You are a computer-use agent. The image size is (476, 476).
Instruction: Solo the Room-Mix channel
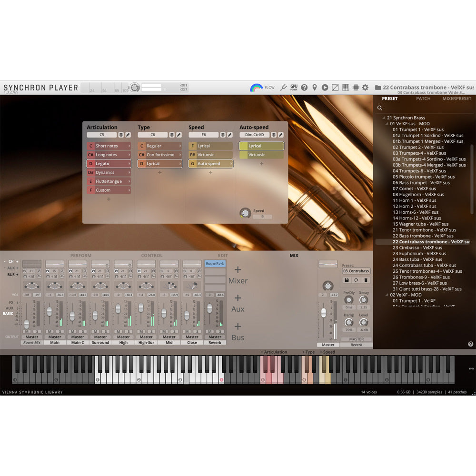37,331
